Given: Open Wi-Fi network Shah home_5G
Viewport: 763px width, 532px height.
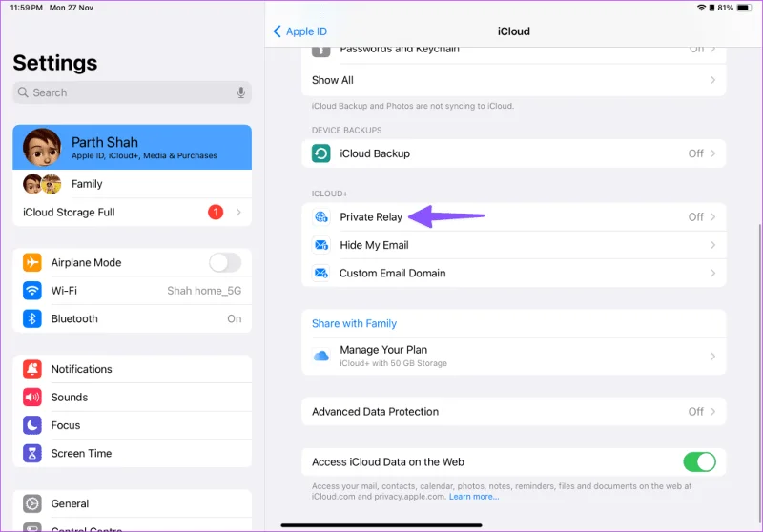Looking at the screenshot, I should pyautogui.click(x=204, y=291).
